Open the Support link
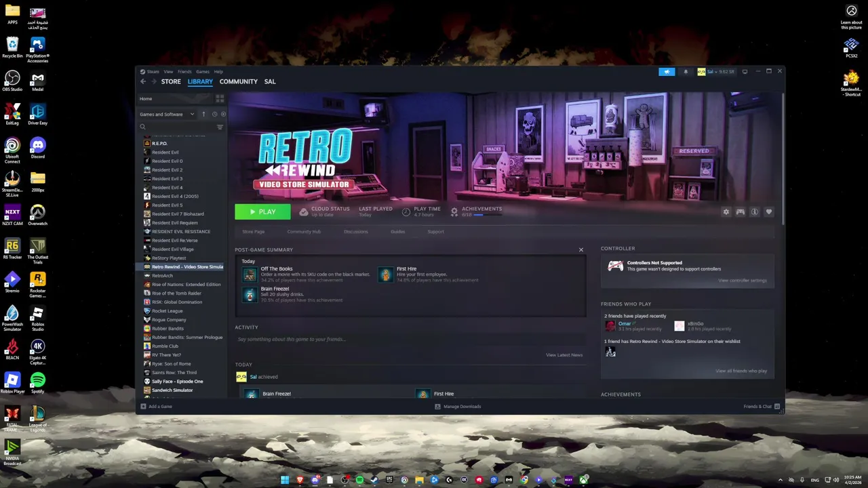868x488 pixels. tap(436, 232)
